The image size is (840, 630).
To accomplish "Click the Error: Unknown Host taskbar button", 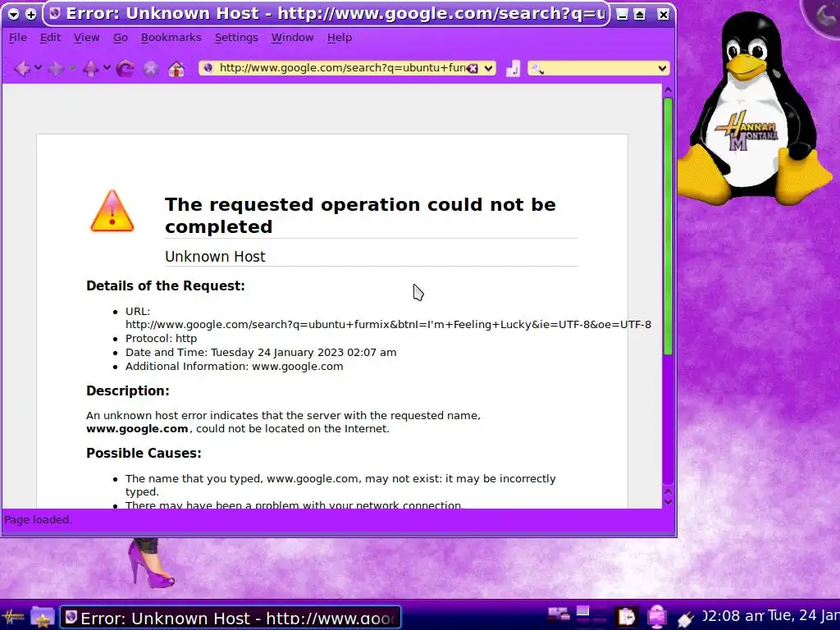I will 231,618.
